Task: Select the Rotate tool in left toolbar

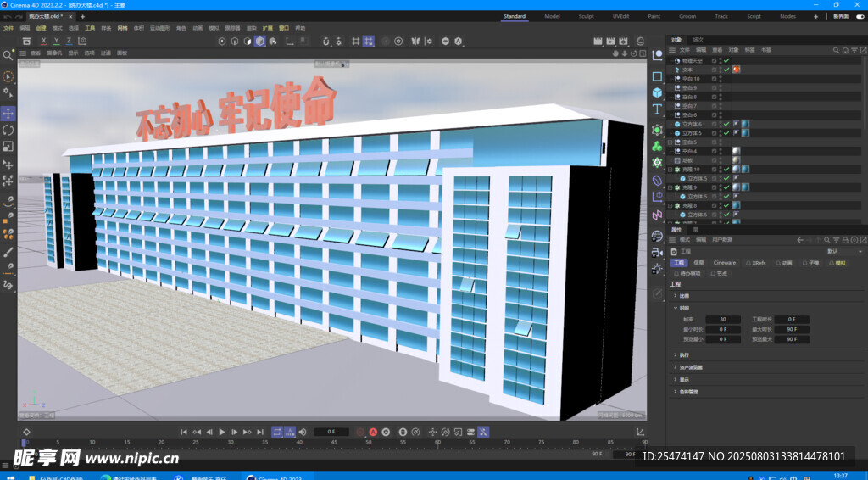Action: [8, 131]
